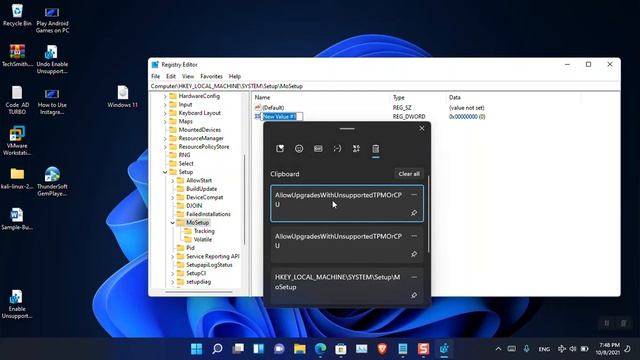
Task: Collapse the MoSetup key
Action: 173,223
